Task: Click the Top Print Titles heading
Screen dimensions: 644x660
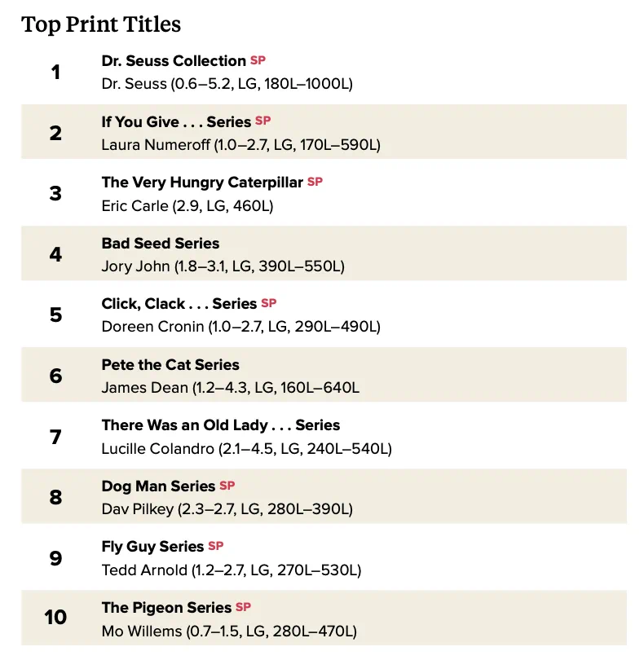Action: coord(101,24)
